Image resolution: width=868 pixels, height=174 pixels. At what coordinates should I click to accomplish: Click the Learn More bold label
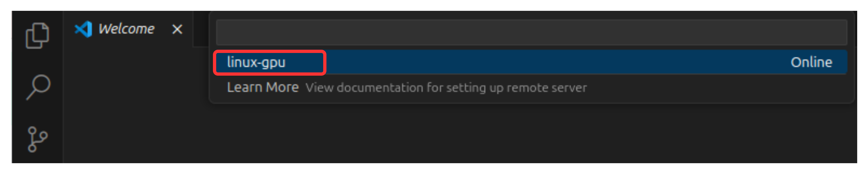coord(263,87)
